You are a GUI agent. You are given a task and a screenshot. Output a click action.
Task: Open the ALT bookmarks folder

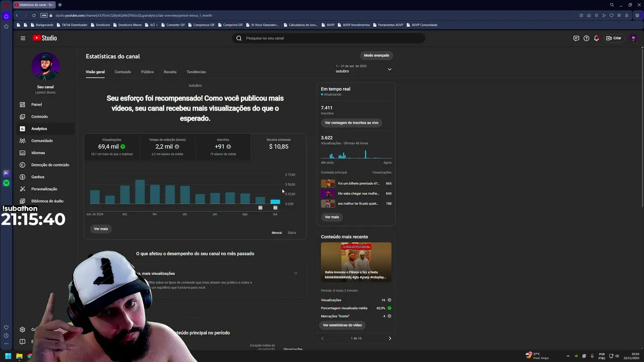pyautogui.click(x=151, y=25)
